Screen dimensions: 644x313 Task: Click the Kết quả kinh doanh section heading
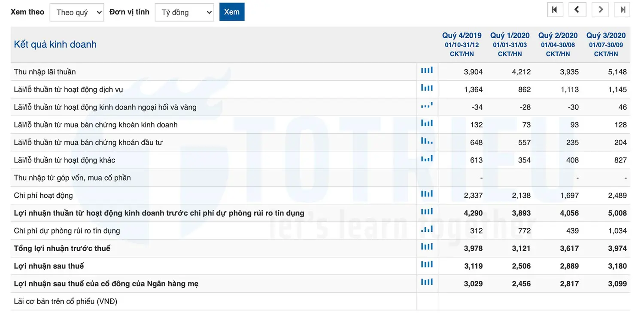tap(55, 44)
